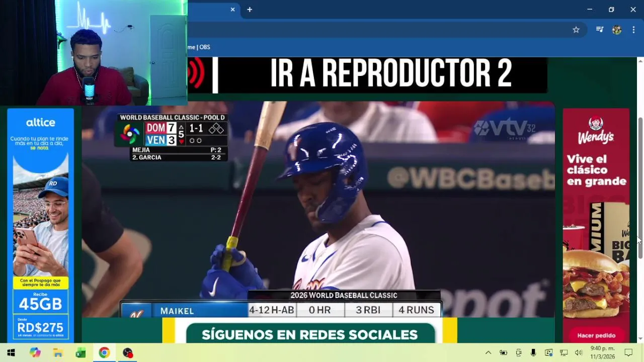
Task: Open the Chrome three-dot menu
Action: click(633, 30)
